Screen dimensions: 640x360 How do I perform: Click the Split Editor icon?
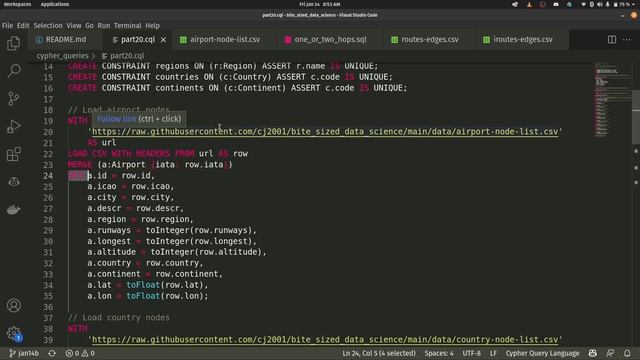612,40
